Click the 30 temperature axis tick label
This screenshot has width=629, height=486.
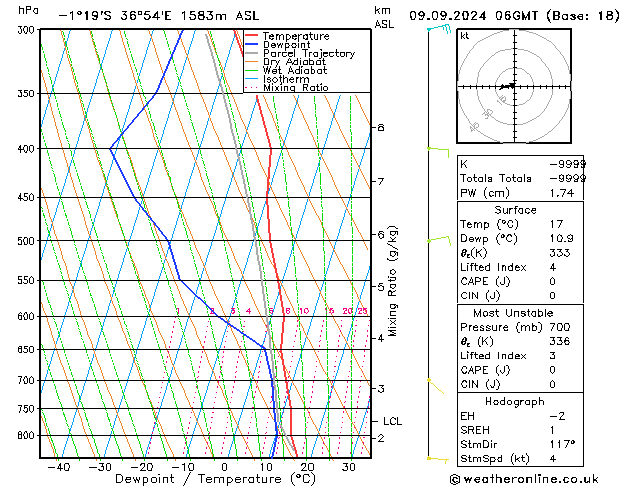pyautogui.click(x=349, y=467)
